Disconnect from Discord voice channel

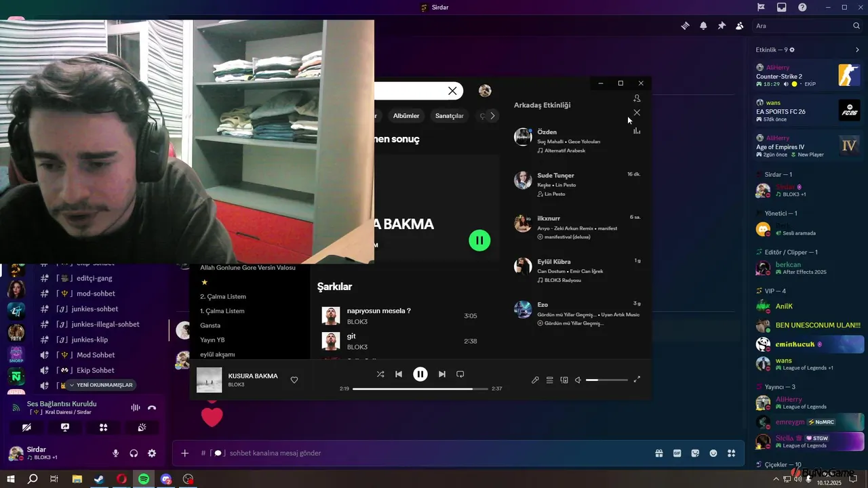coord(152,407)
